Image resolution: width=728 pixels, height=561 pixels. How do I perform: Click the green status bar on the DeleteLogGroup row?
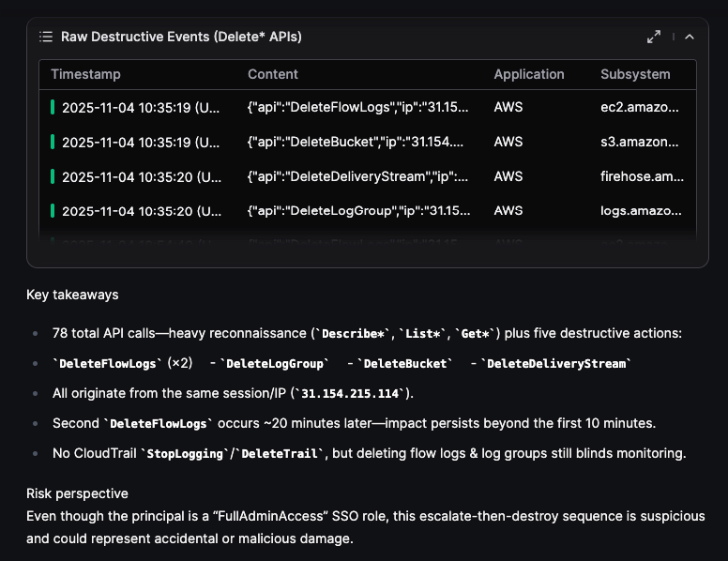[x=53, y=211]
